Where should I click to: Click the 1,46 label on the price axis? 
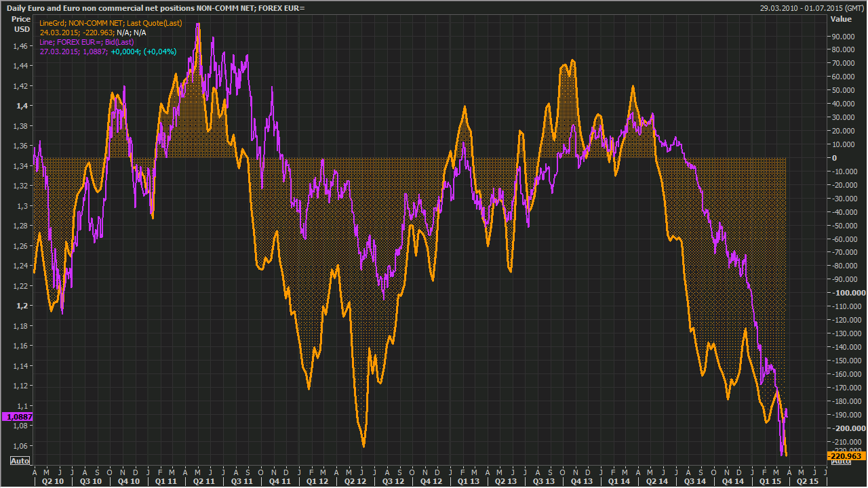pos(22,45)
